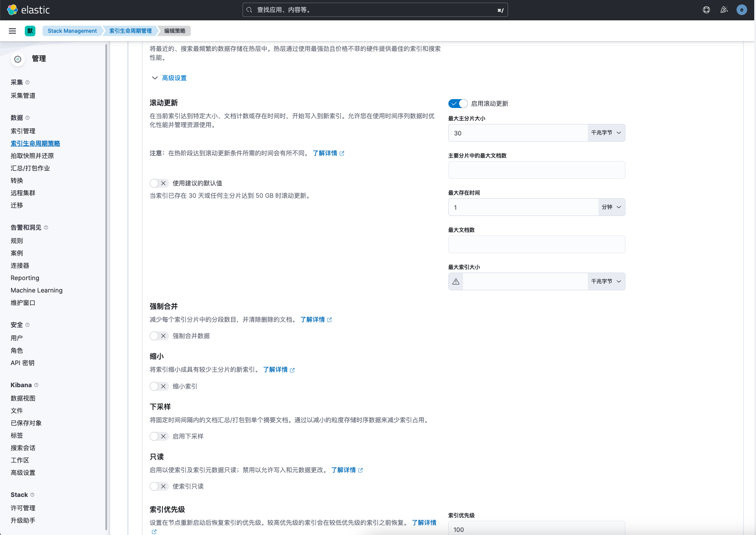This screenshot has height=535, width=756.
Task: Click 了解详情 link under 只读
Action: (x=343, y=470)
